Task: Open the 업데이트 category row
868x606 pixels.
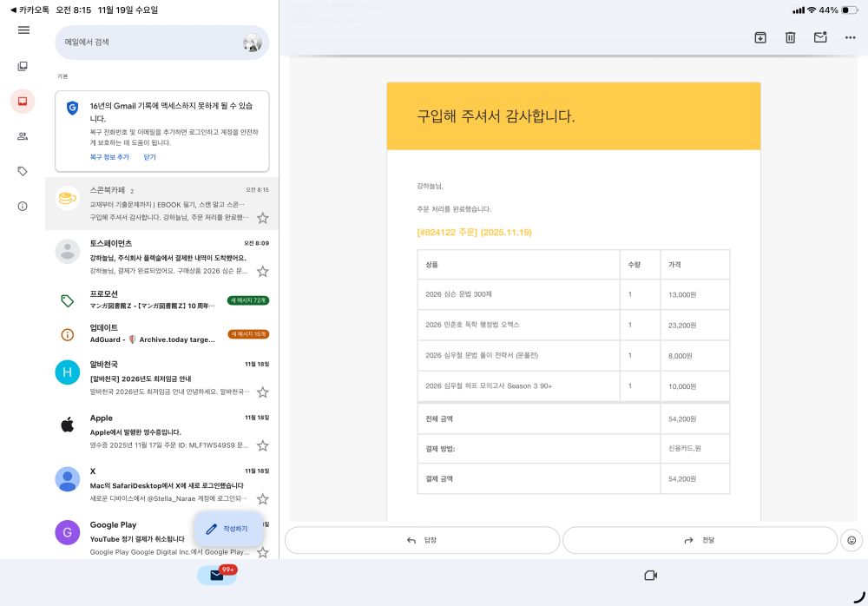Action: coord(161,334)
